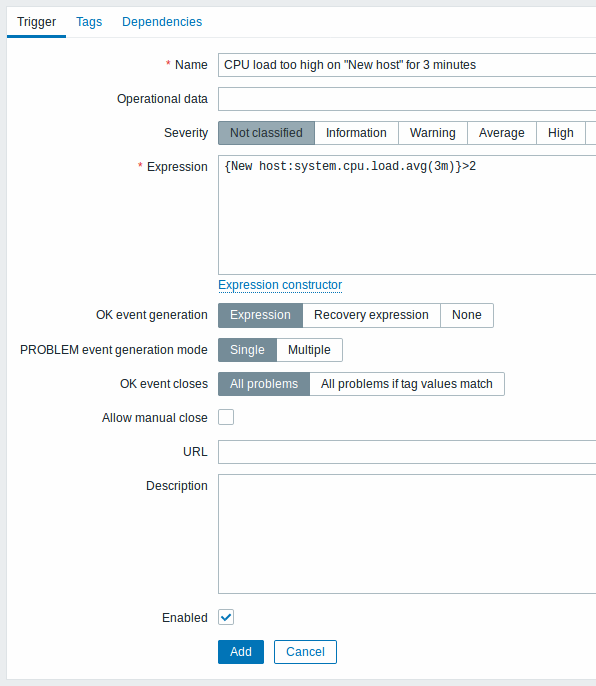This screenshot has width=596, height=686.
Task: Set OK event generation to None
Action: pyautogui.click(x=466, y=315)
